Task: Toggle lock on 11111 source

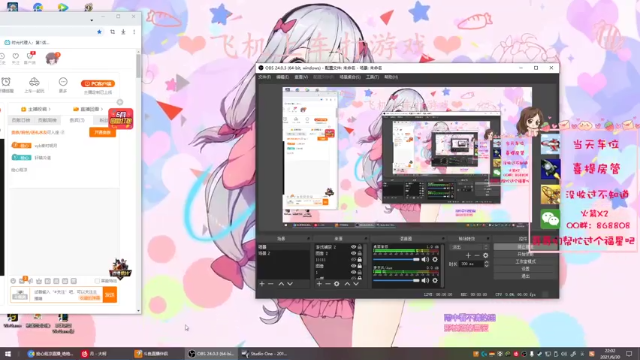Action: 360,260
